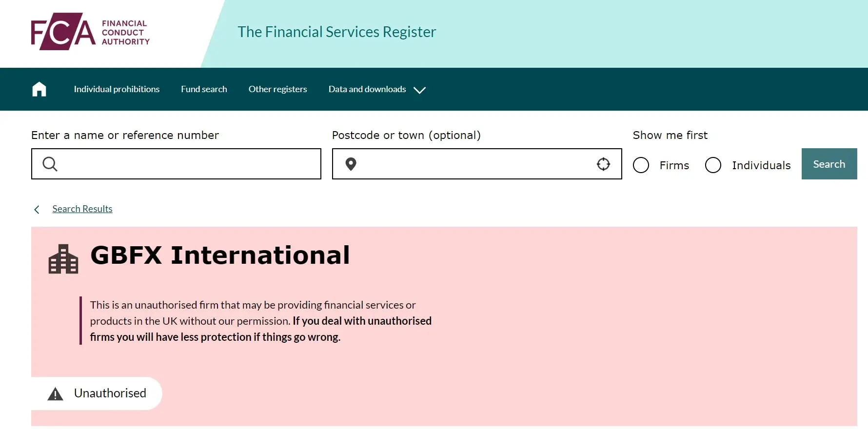Open Other registers menu item
This screenshot has height=431, width=868.
click(x=277, y=89)
